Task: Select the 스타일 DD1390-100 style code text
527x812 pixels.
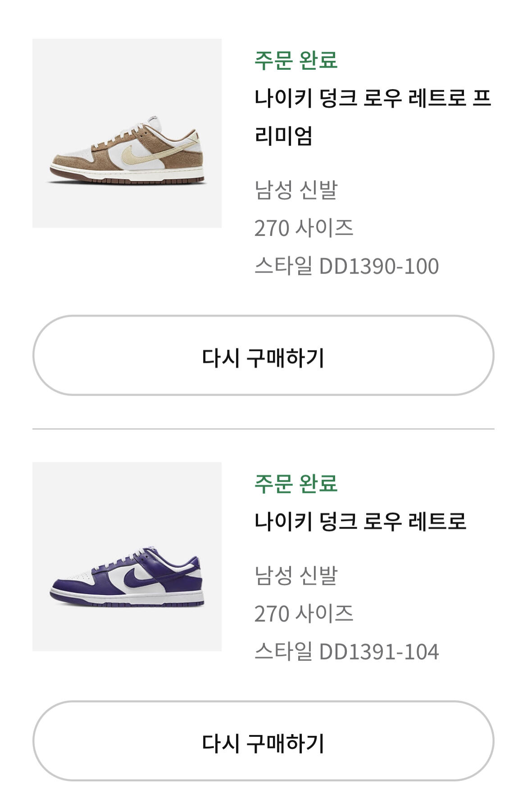Action: (x=346, y=266)
